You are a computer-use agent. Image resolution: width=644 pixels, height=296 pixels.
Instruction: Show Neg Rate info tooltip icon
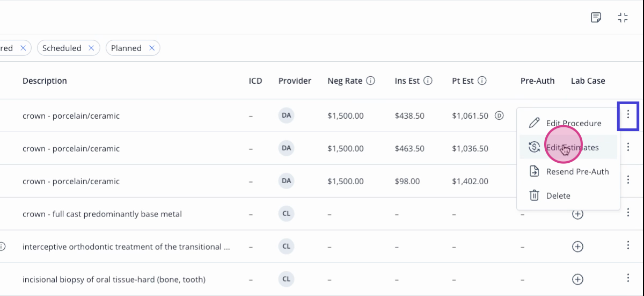point(370,81)
